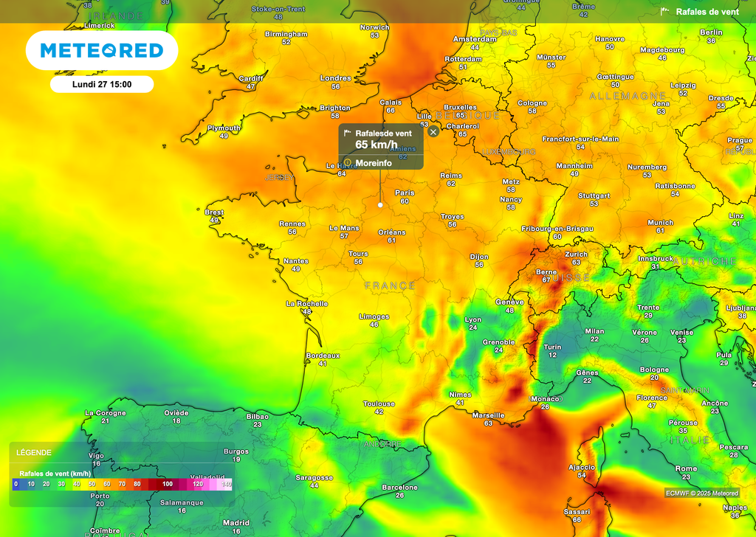756x537 pixels.
Task: Select the Paris city label
Action: pos(404,193)
